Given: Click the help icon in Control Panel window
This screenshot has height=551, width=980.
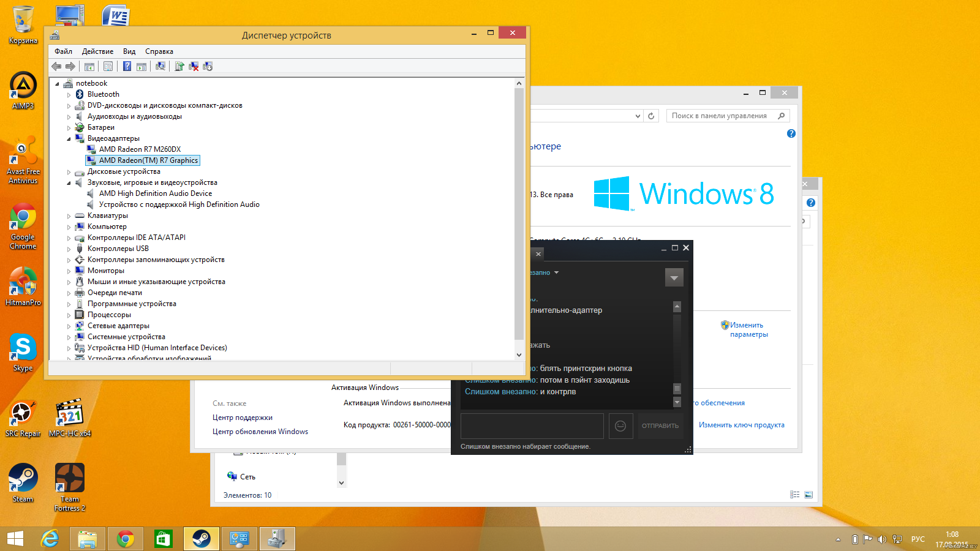Looking at the screenshot, I should [791, 133].
